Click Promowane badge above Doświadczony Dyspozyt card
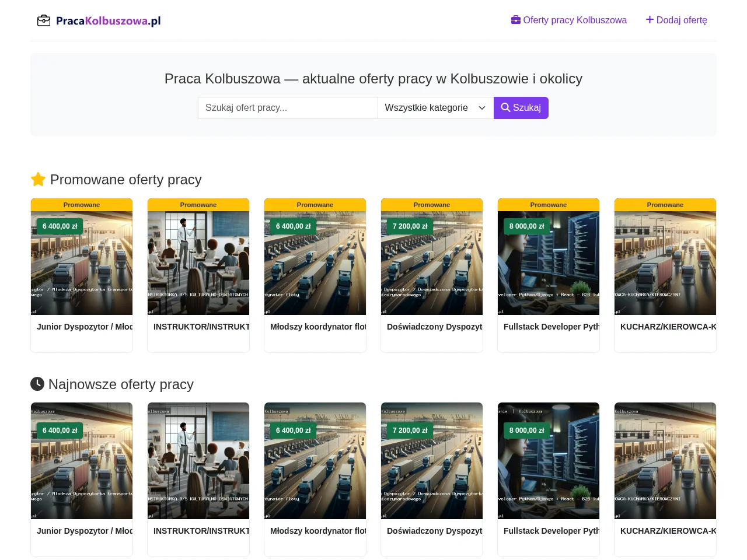This screenshot has height=560, width=747. (x=432, y=205)
